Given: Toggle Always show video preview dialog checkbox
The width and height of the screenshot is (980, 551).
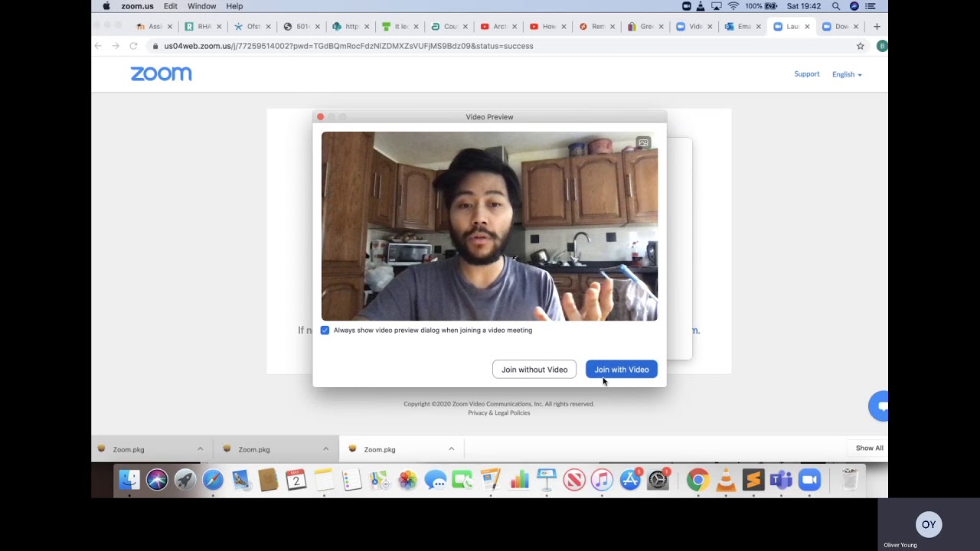Looking at the screenshot, I should (325, 331).
